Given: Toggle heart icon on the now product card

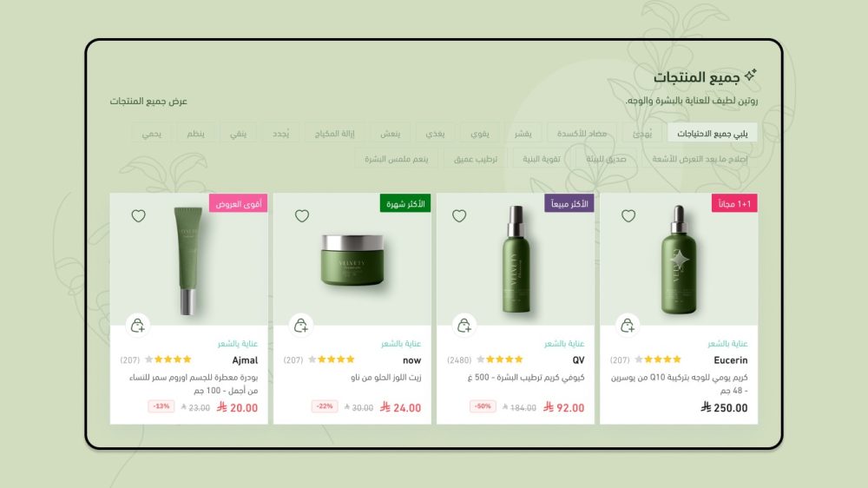Looking at the screenshot, I should click(x=302, y=215).
